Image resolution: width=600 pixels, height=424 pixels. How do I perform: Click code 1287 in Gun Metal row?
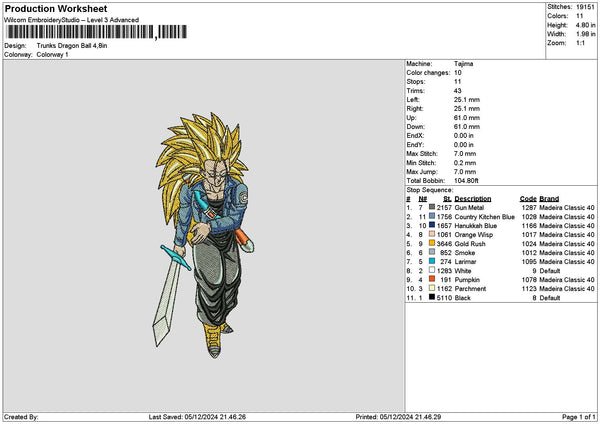tap(529, 208)
